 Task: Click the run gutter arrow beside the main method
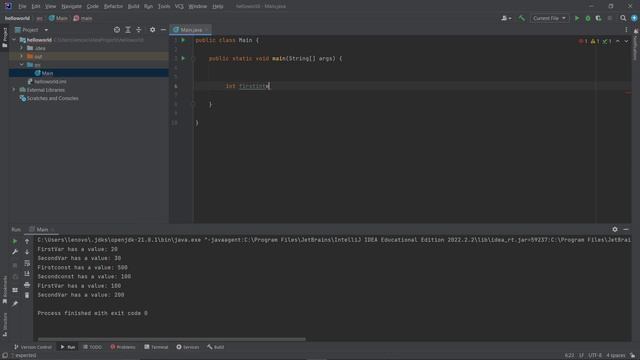pos(183,58)
